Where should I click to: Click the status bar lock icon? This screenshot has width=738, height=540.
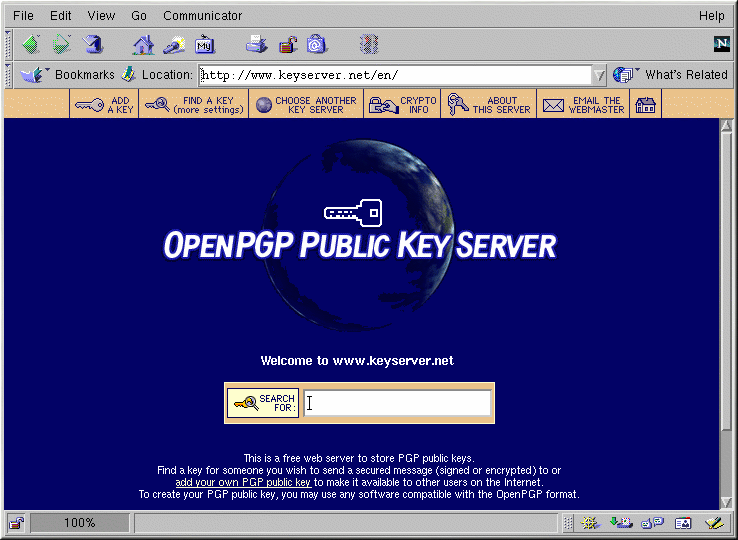click(x=17, y=523)
